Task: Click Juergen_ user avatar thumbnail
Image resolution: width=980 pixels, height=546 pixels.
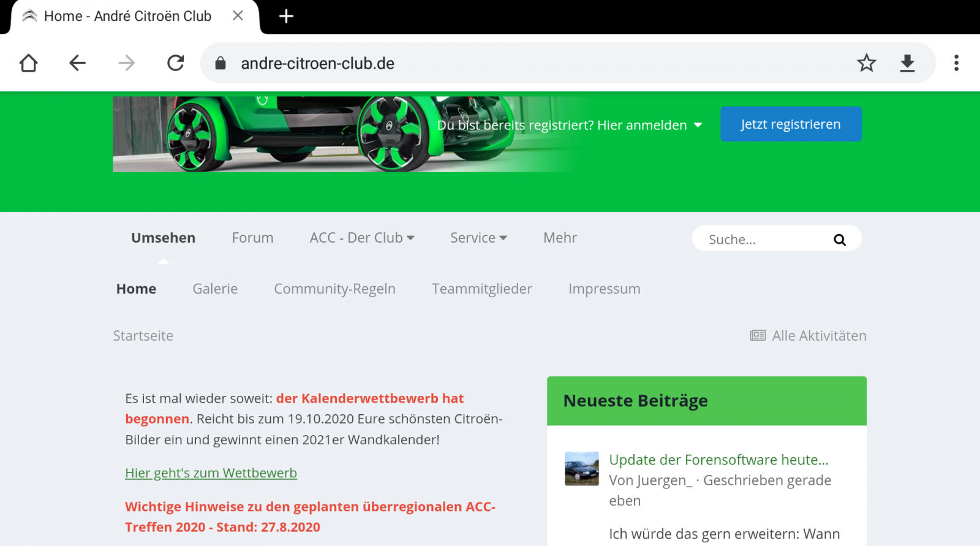Action: pos(581,469)
